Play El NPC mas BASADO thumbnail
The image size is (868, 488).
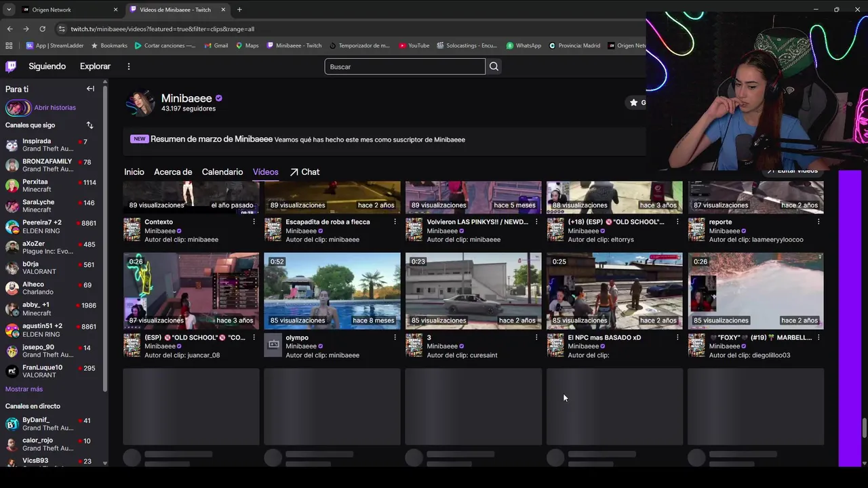[x=614, y=291]
